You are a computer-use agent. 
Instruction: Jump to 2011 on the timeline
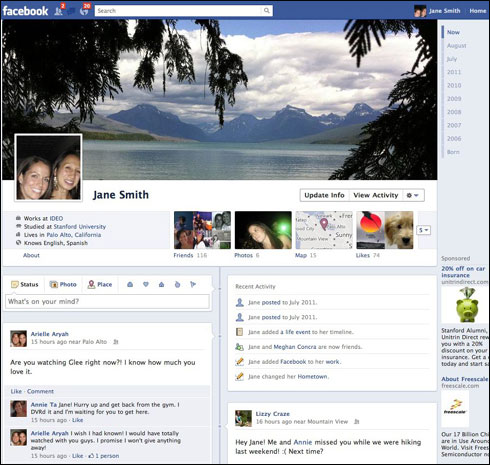(454, 72)
